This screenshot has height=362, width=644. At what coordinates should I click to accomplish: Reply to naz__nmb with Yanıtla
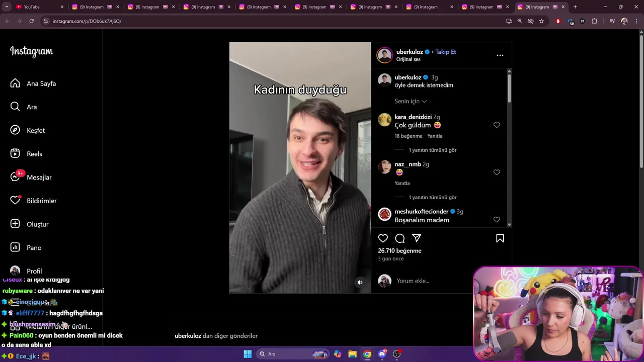click(x=402, y=184)
